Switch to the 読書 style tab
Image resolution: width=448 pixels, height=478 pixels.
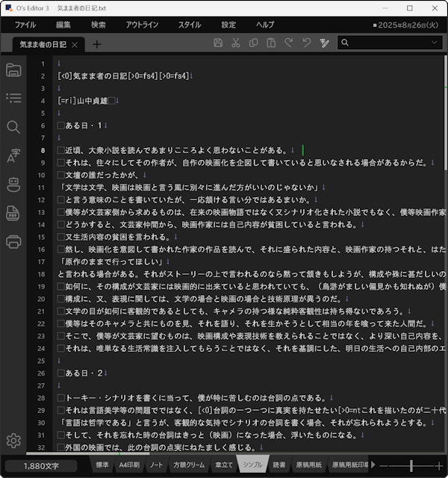tap(279, 465)
